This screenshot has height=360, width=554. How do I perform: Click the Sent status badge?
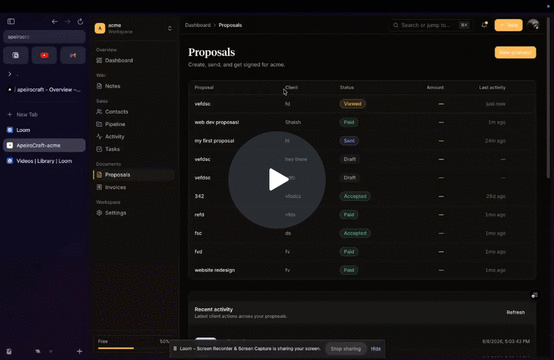(x=349, y=141)
